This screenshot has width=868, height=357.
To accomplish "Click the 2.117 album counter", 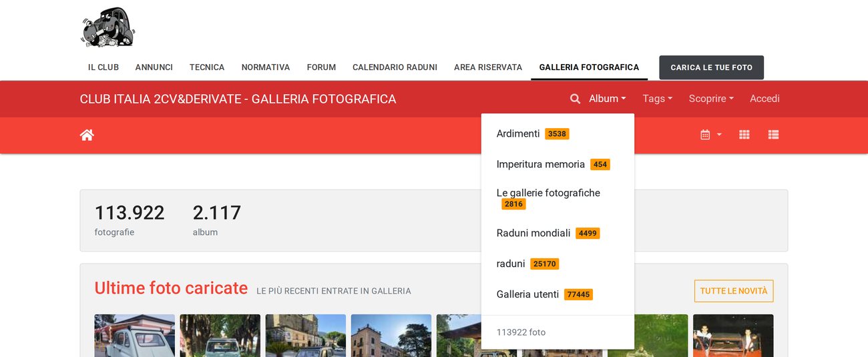I will (x=216, y=220).
